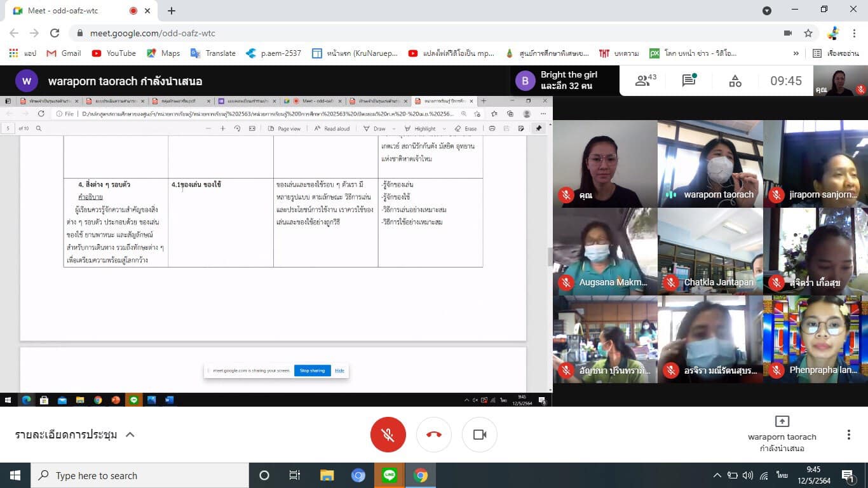Image resolution: width=868 pixels, height=488 pixels.
Task: Open the Chrome menu (three dots)
Action: coord(855,33)
